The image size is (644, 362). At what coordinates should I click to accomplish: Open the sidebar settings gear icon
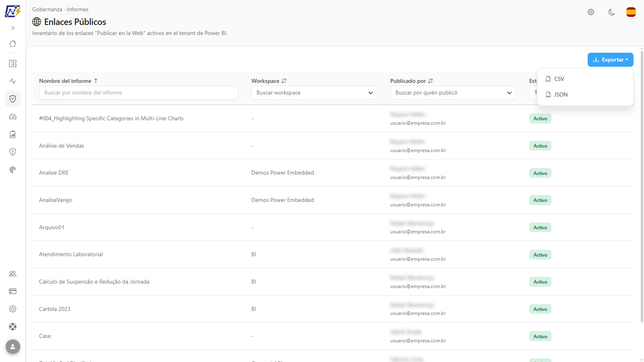click(13, 309)
